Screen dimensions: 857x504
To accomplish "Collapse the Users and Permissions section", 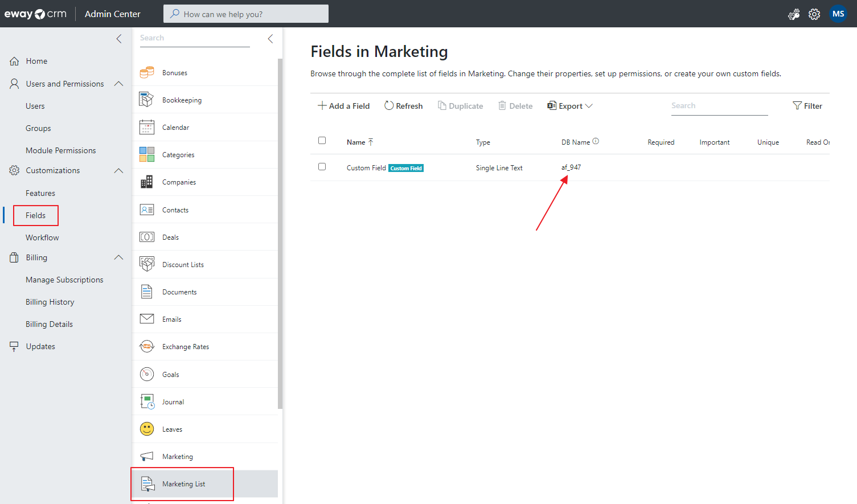I will tap(118, 84).
